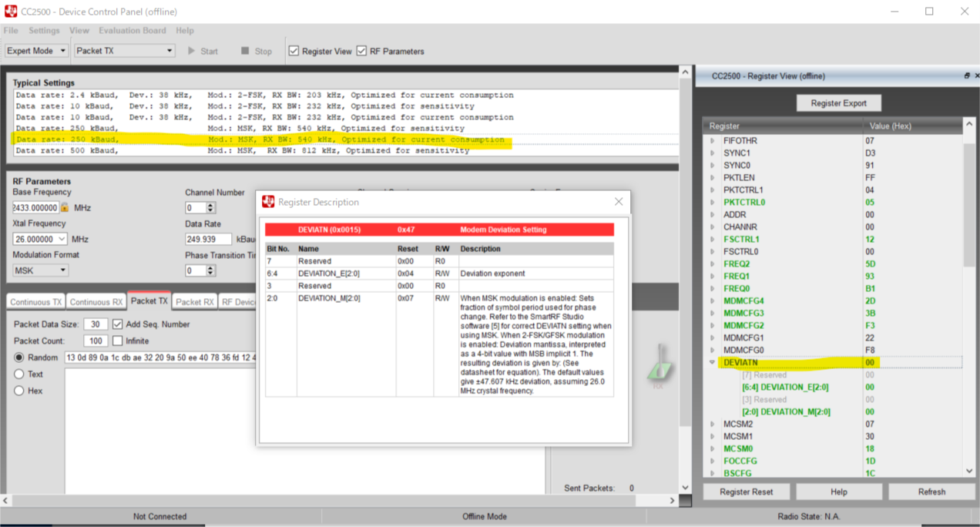Open the Evaluation Board menu
Image resolution: width=980 pixels, height=527 pixels.
[132, 31]
